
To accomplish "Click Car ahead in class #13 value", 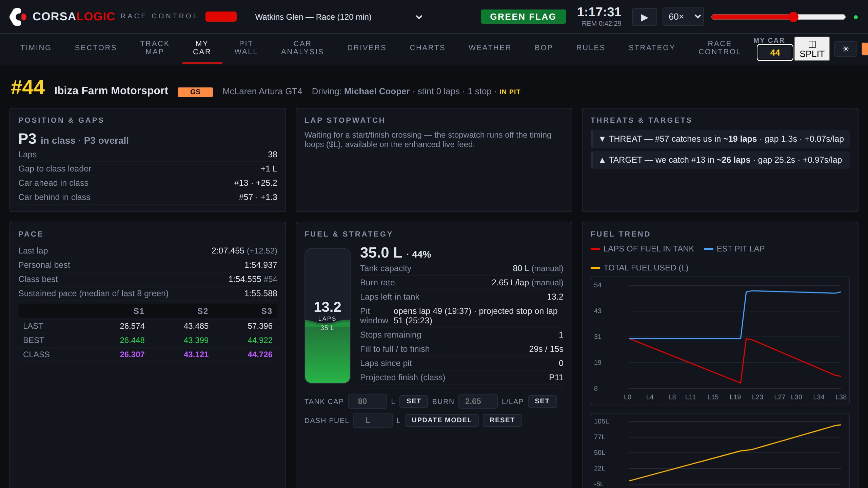I will [x=256, y=183].
